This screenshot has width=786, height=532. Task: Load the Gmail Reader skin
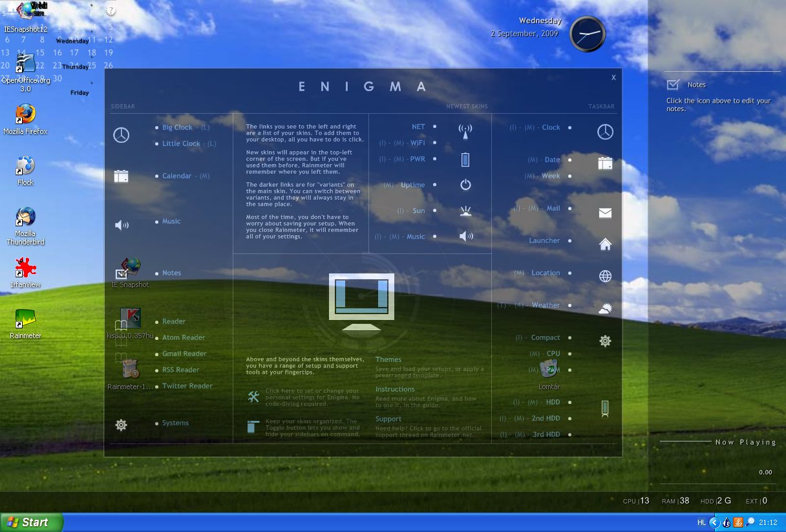pos(184,354)
